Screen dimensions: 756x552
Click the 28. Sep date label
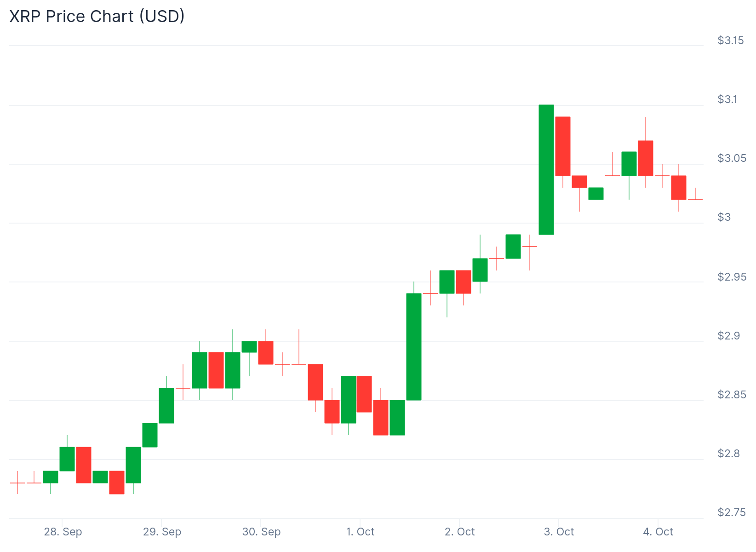click(x=63, y=532)
